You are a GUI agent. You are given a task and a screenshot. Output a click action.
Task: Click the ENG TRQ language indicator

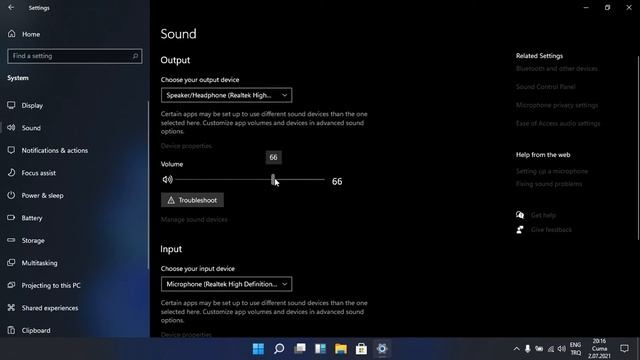coord(576,349)
